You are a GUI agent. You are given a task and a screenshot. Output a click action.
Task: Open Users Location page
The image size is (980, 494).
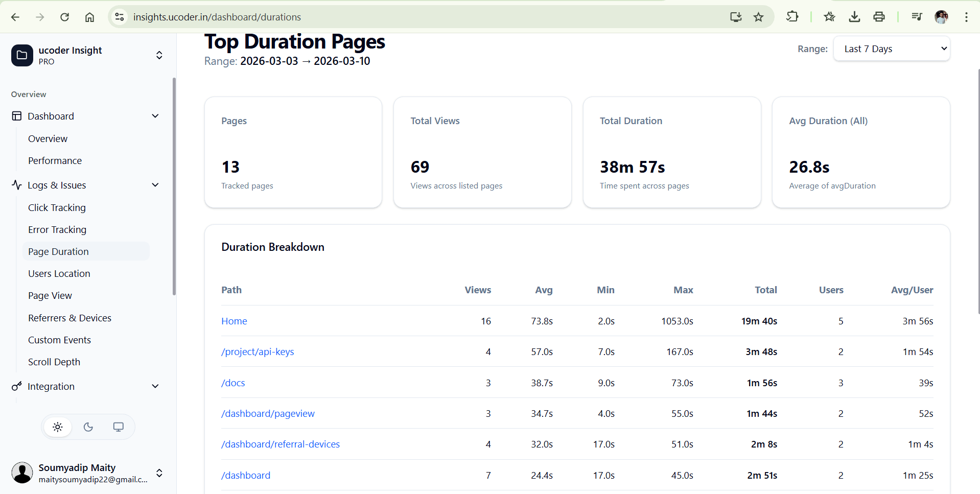point(59,273)
